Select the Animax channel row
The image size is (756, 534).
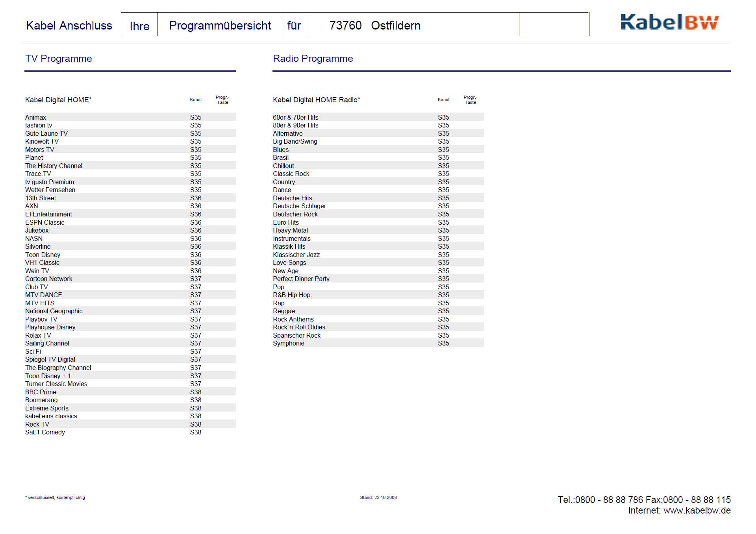(36, 117)
